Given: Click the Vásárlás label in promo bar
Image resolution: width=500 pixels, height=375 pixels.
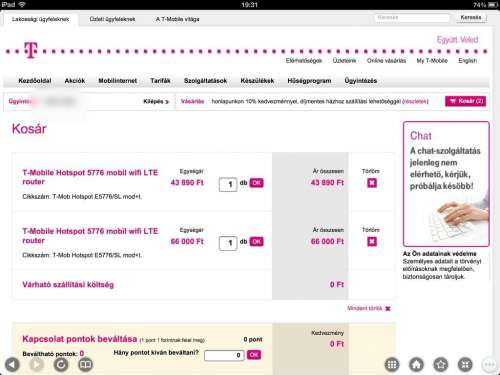Looking at the screenshot, I should click(192, 101).
